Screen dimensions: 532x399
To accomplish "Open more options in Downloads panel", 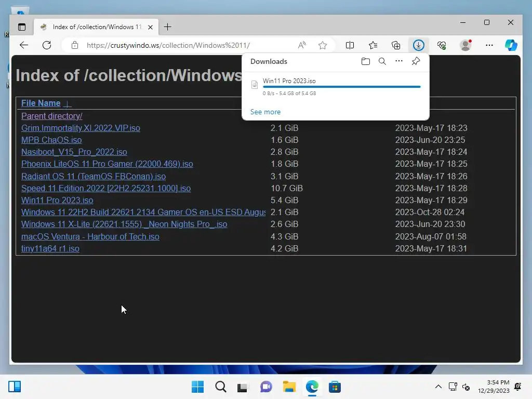I will coord(399,61).
